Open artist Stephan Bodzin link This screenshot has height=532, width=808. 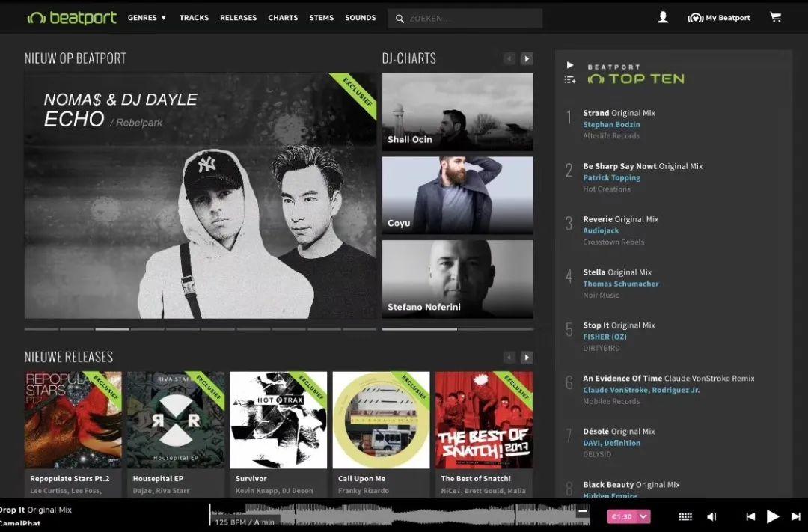[611, 124]
